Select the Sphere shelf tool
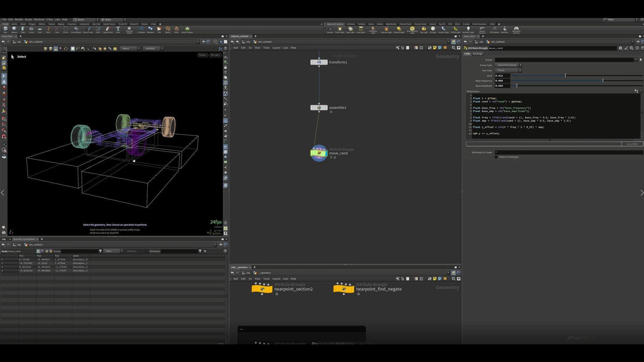Screen dimensions: 644x362 pyautogui.click(x=14, y=30)
